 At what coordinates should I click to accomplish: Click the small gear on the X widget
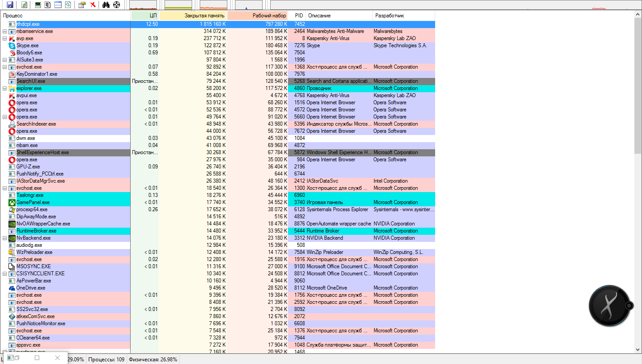point(629,306)
